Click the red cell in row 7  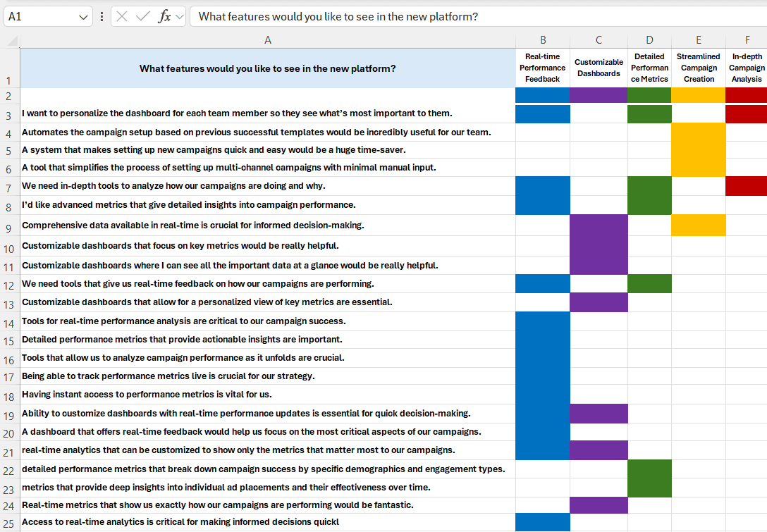tap(747, 186)
